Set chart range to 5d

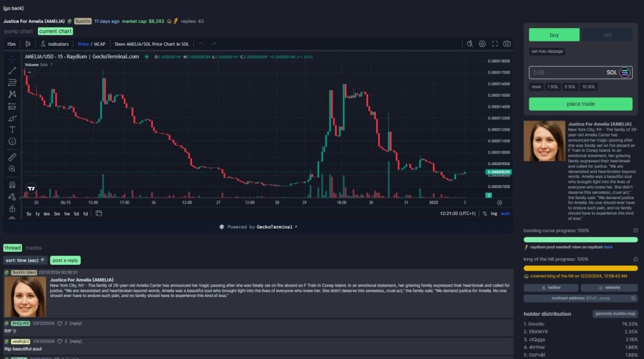pyautogui.click(x=76, y=214)
